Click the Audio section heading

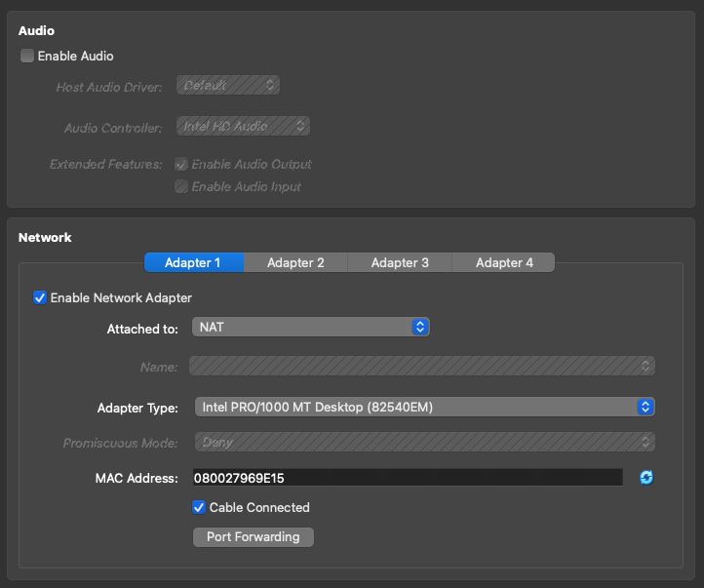(x=36, y=31)
